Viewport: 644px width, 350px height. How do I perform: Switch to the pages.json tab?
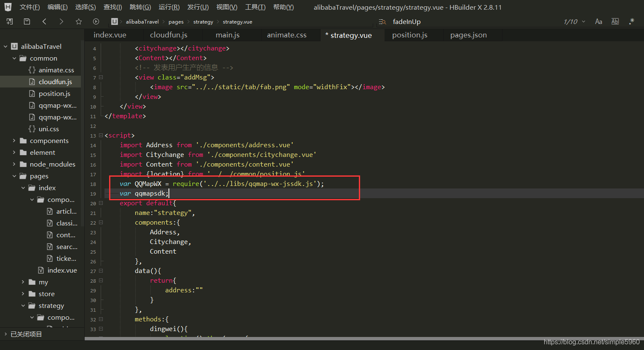pos(468,35)
